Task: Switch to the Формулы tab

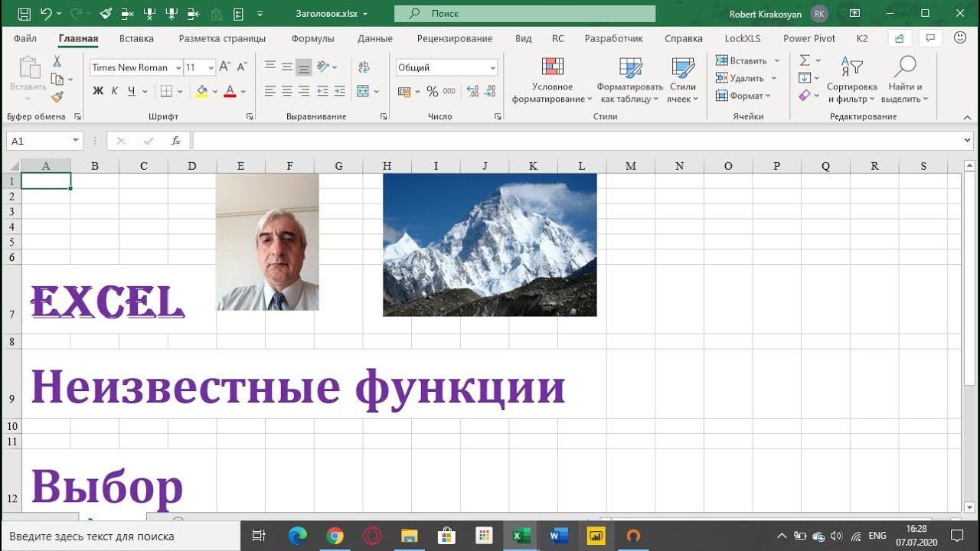Action: [313, 38]
